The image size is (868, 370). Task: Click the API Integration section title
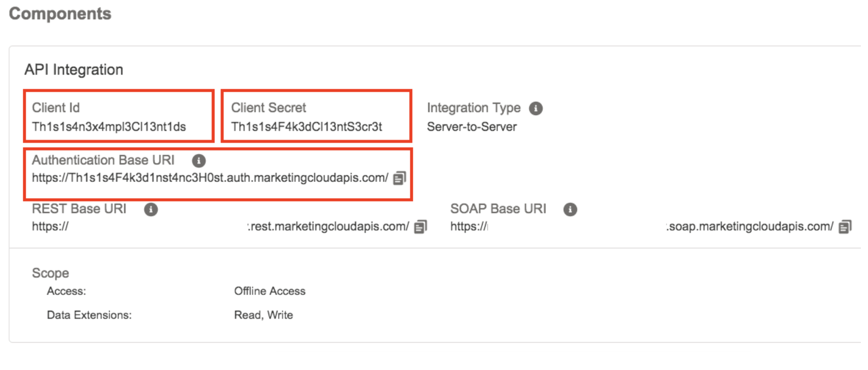(x=74, y=69)
